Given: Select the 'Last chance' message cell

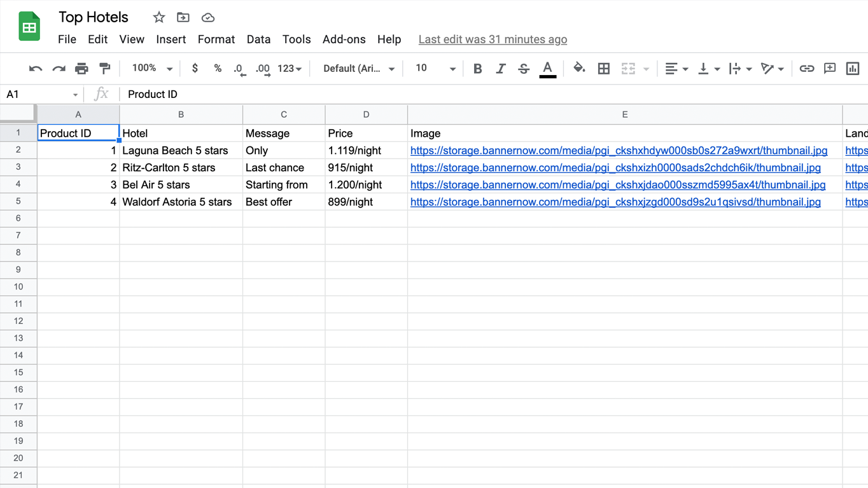Looking at the screenshot, I should (284, 167).
